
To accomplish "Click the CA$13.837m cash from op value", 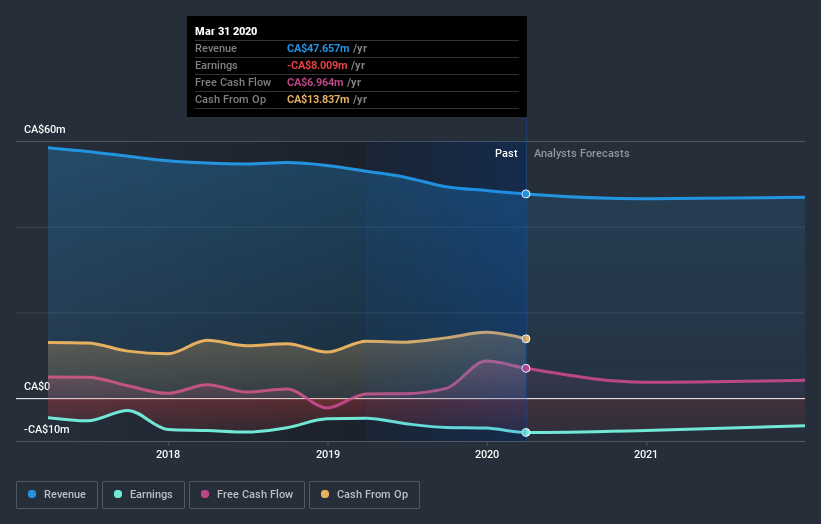I will pos(318,99).
